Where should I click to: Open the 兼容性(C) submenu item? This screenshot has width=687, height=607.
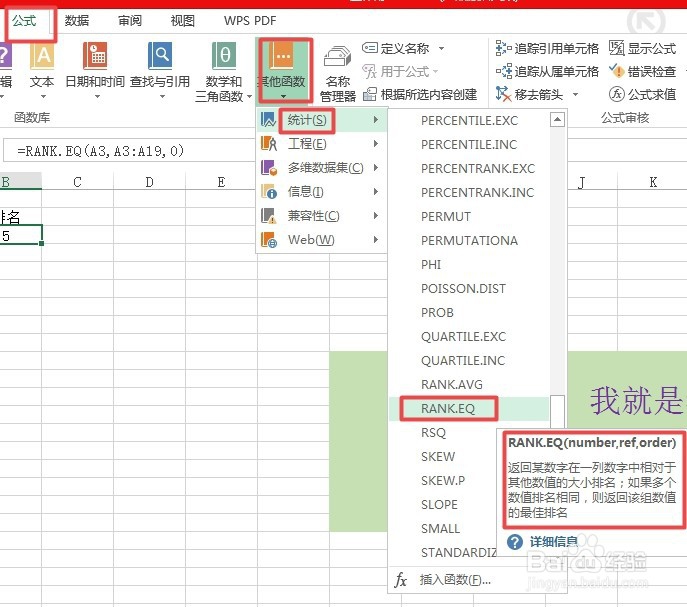[322, 216]
